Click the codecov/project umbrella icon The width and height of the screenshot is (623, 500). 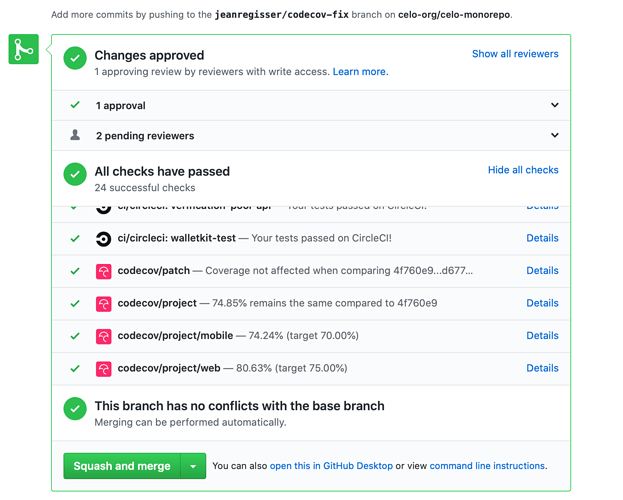[103, 303]
